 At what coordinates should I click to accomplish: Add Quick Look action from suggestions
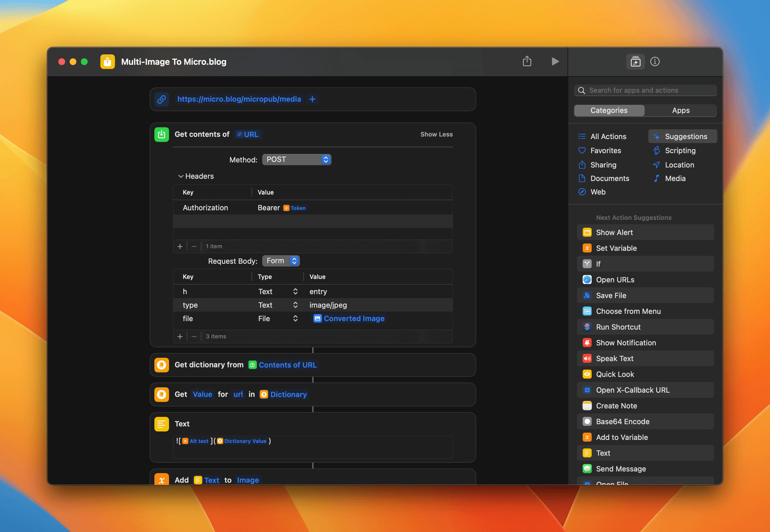click(645, 374)
